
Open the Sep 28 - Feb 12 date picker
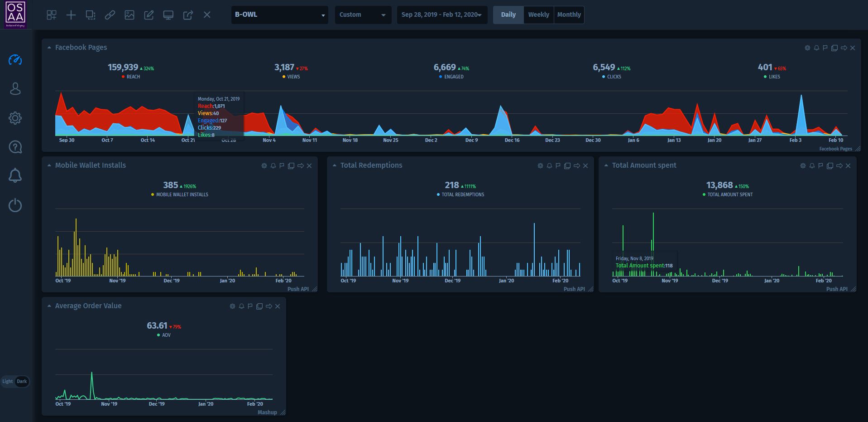[x=441, y=15]
